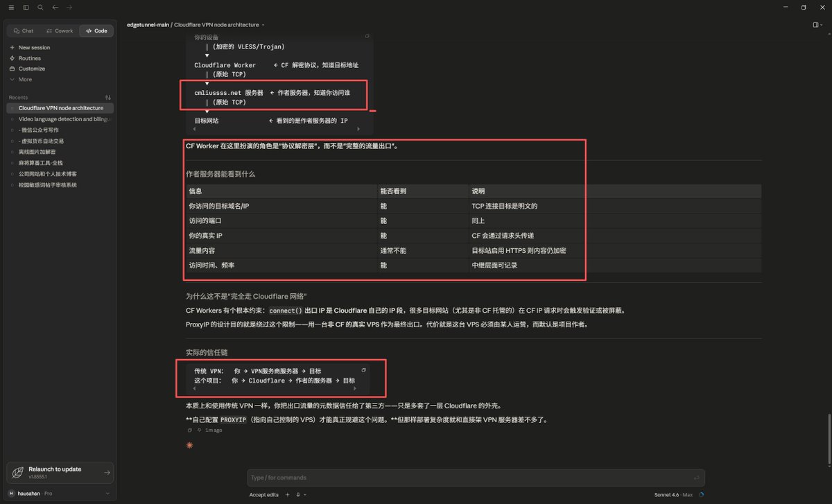The width and height of the screenshot is (832, 504).
Task: Click the usage ring icon near Sonnet
Action: [x=702, y=495]
